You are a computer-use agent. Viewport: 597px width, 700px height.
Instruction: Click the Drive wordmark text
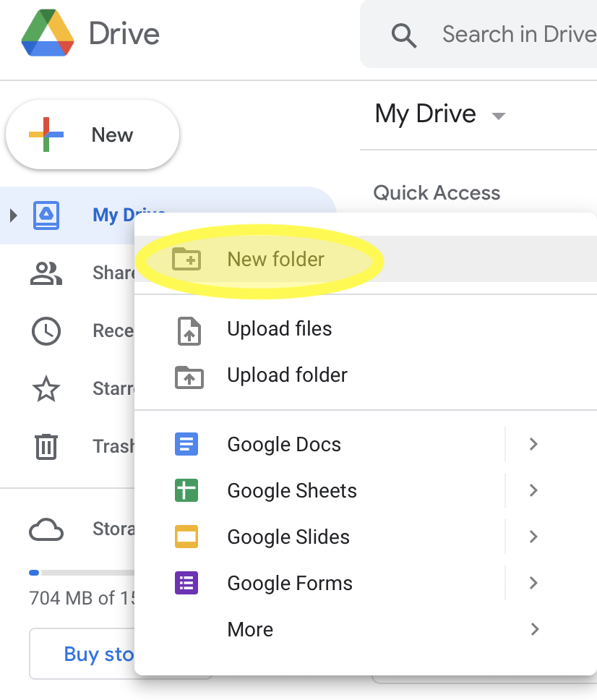124,34
